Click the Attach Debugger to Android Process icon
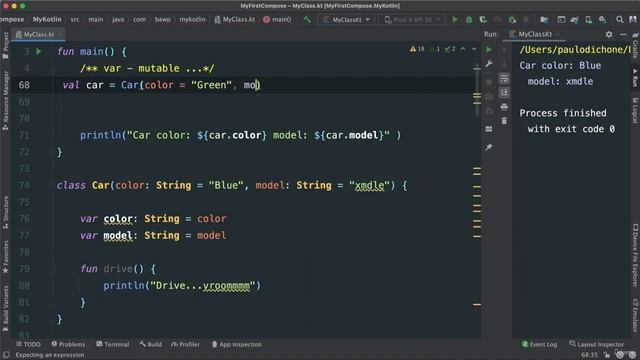 [512, 19]
